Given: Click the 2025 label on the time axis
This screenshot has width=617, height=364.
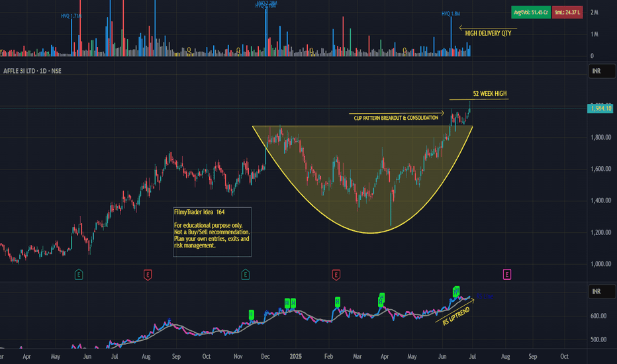Looking at the screenshot, I should pyautogui.click(x=295, y=357).
